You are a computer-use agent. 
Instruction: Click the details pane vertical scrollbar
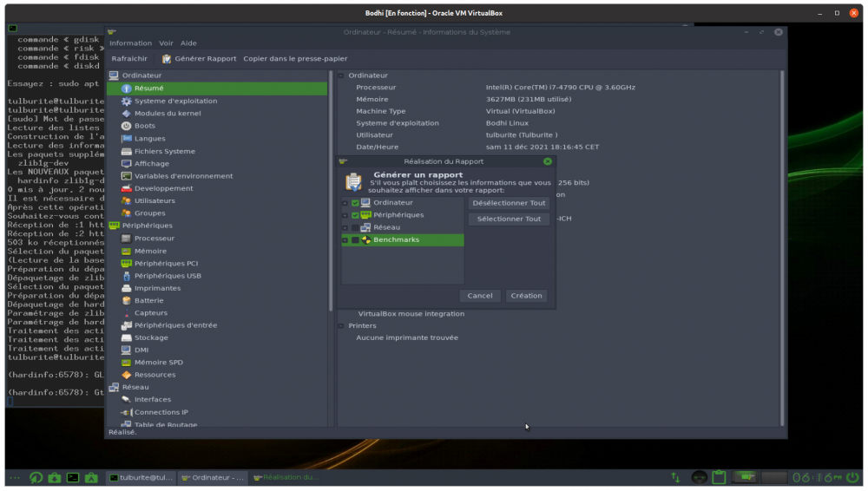pos(782,248)
